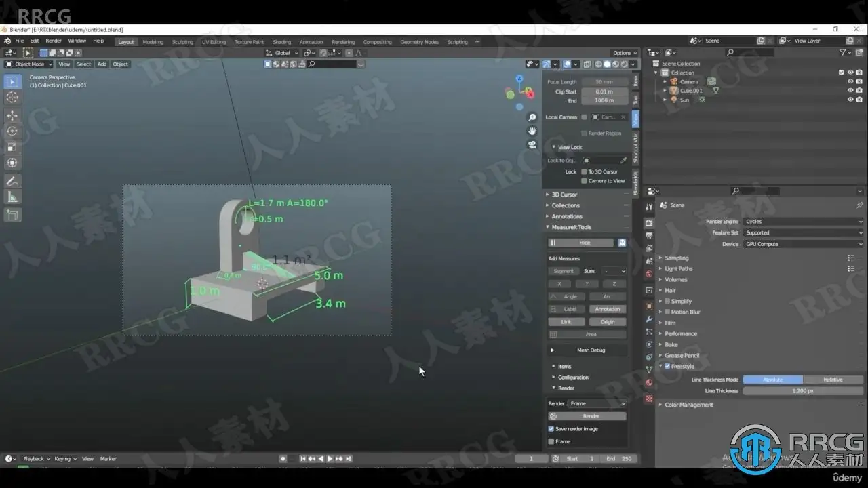Expand the Cube.001 tree item

pos(665,90)
